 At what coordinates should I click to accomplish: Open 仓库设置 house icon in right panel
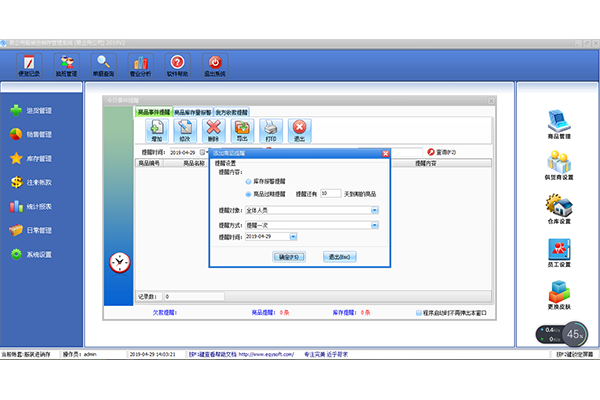pos(559,209)
